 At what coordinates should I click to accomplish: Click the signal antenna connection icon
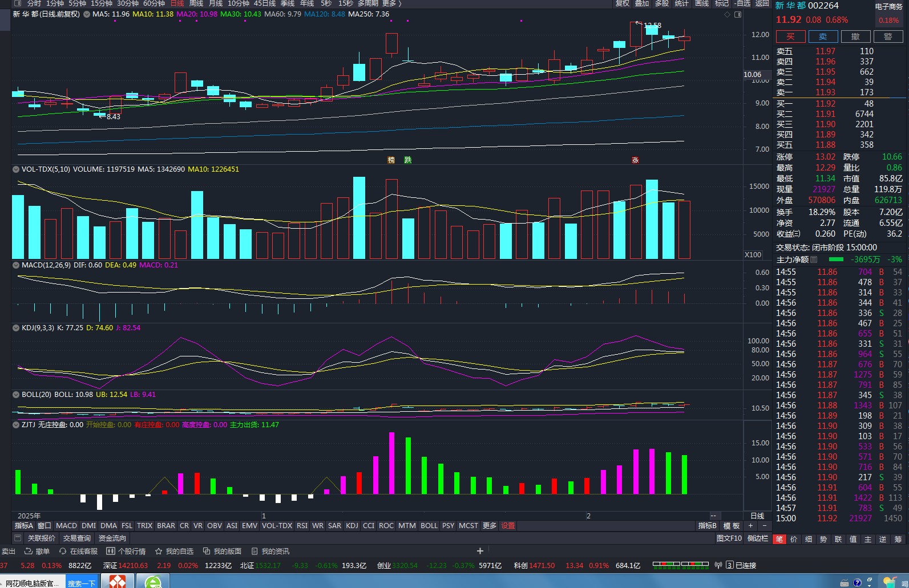point(718,565)
